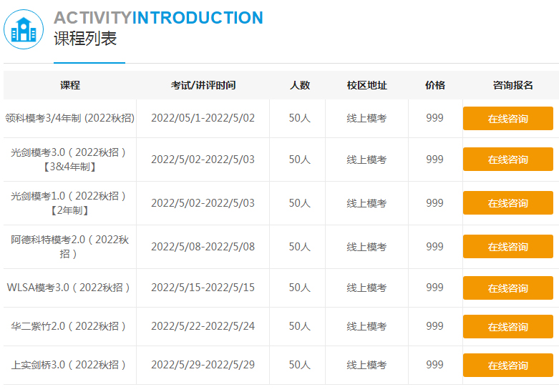The height and width of the screenshot is (392, 559).
Task: Select the 人数 column header
Action: [299, 85]
